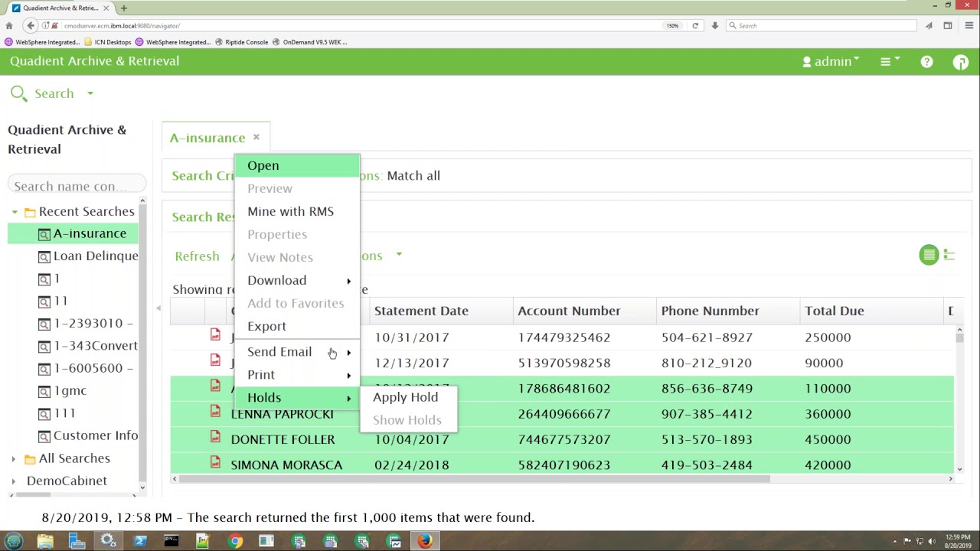The height and width of the screenshot is (551, 980).
Task: Click phone number 907-385-4412
Action: click(x=707, y=414)
